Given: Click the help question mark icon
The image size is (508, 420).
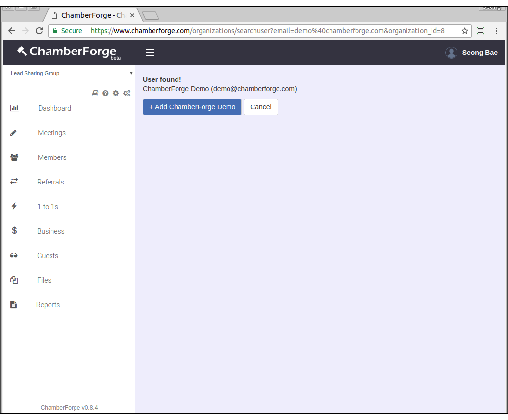Looking at the screenshot, I should [x=105, y=93].
